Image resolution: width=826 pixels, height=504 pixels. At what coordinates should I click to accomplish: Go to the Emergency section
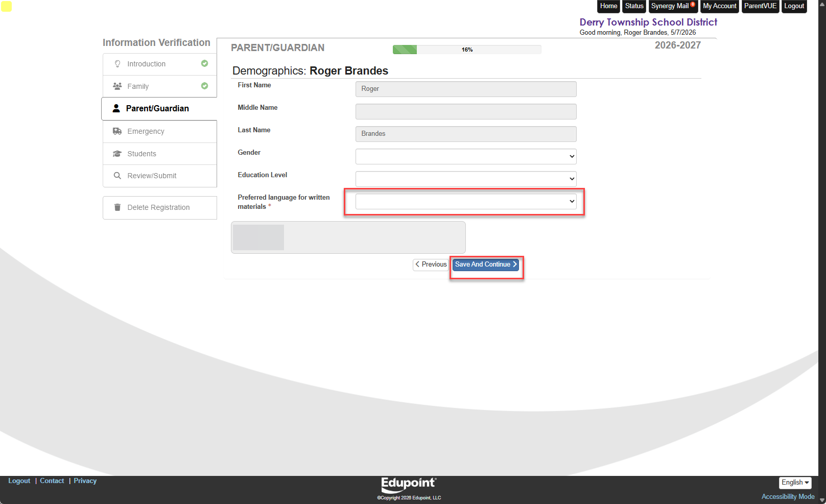tap(160, 131)
